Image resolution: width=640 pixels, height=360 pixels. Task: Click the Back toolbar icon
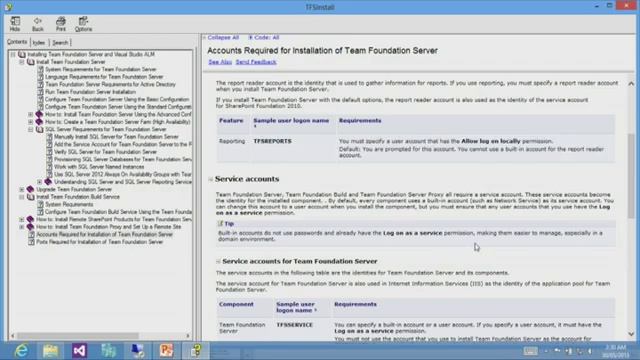point(38,24)
